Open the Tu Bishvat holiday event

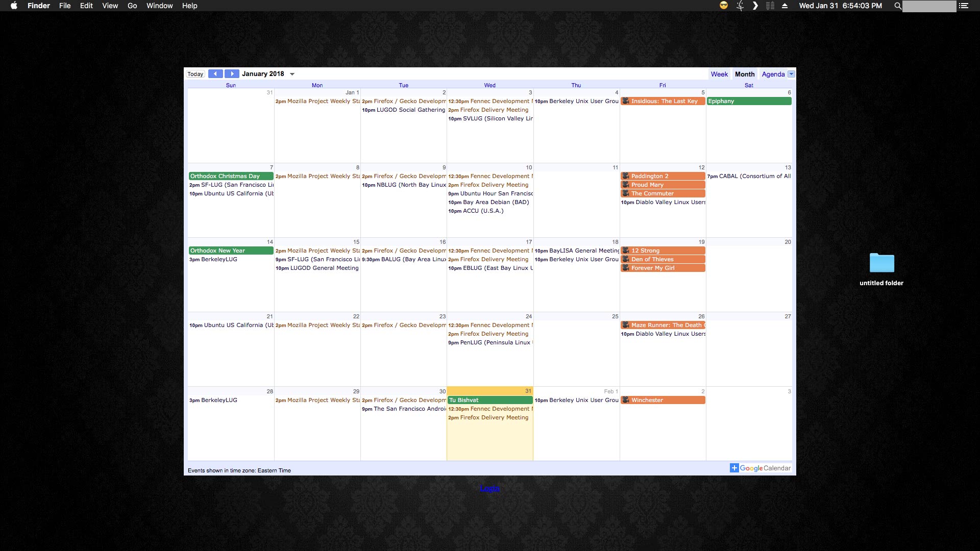point(489,400)
